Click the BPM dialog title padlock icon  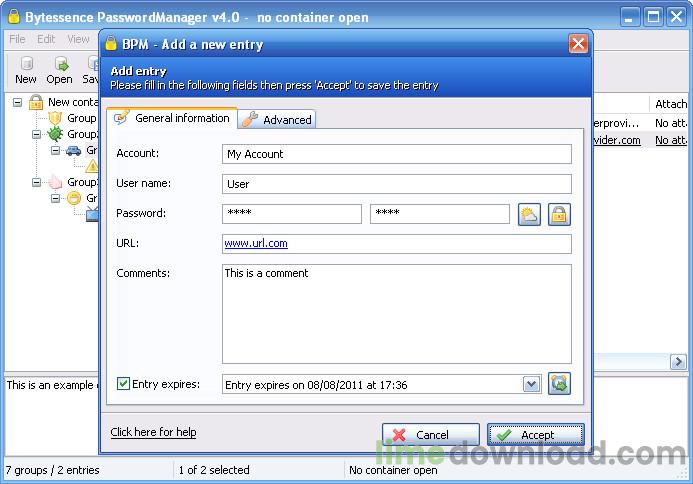click(111, 44)
